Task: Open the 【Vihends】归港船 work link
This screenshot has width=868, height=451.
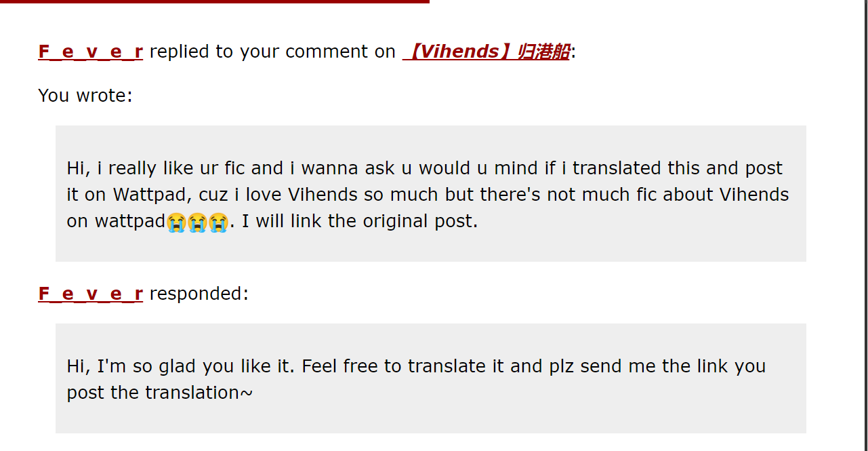Action: point(487,52)
